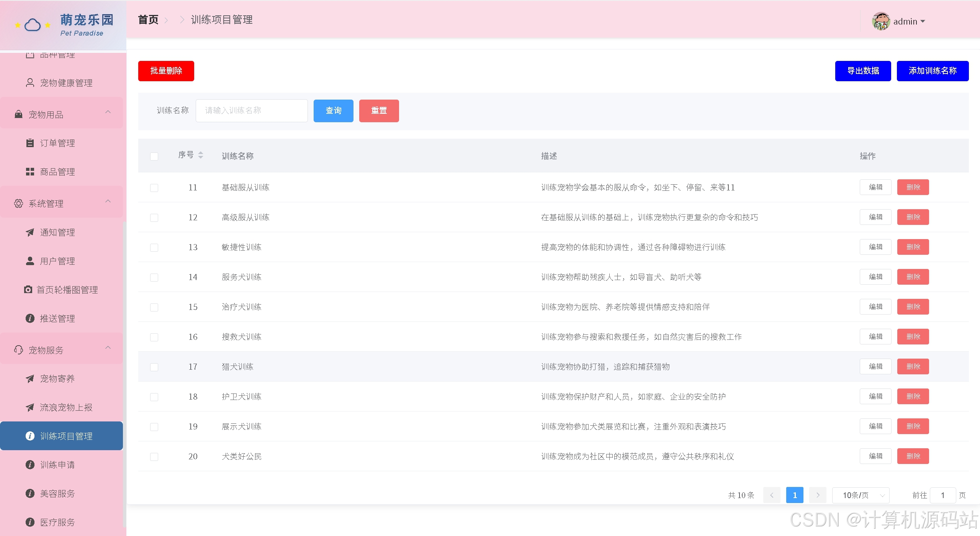Screen dimensions: 980x536
Task: Click the 首页 breadcrumb link
Action: point(148,20)
